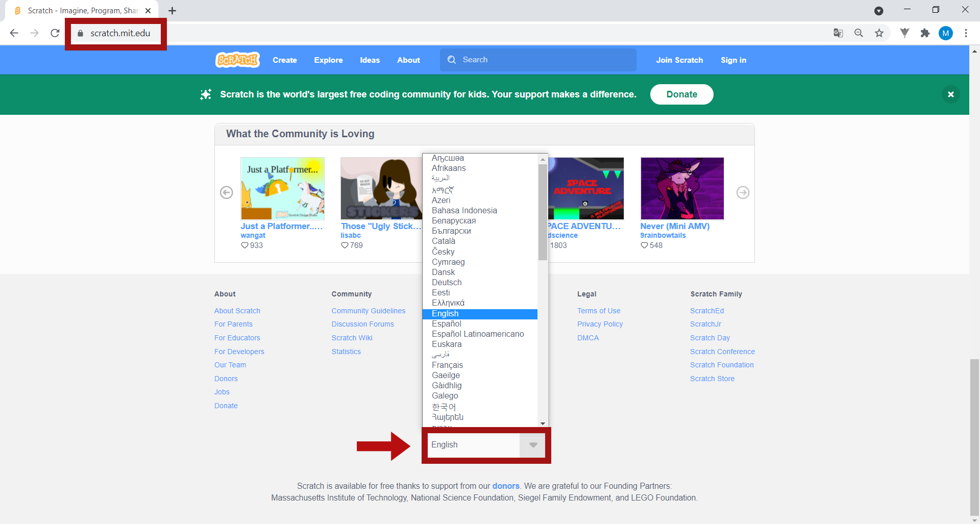Open DMCA legal link
The height and width of the screenshot is (524, 980).
(x=588, y=338)
